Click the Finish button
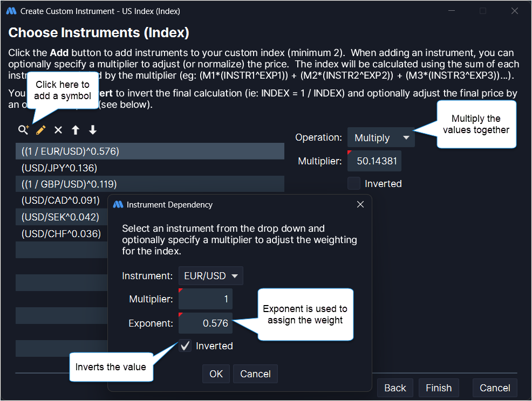The width and height of the screenshot is (532, 401). [x=439, y=388]
